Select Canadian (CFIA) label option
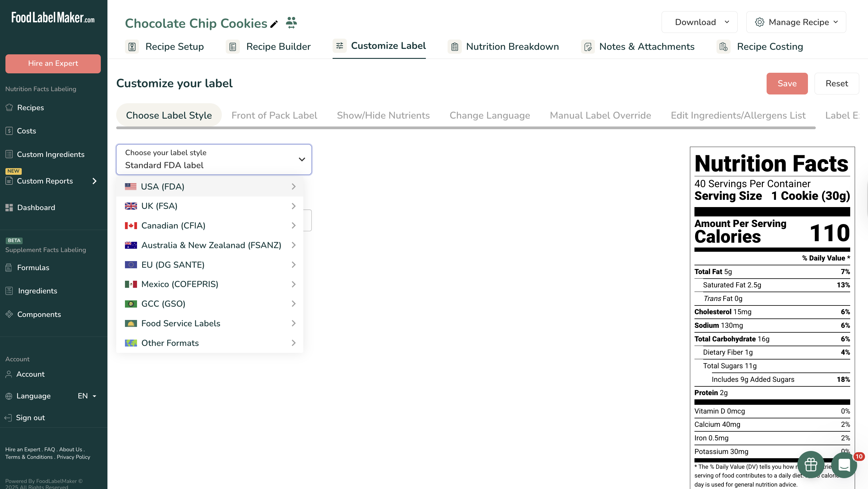 click(x=173, y=225)
